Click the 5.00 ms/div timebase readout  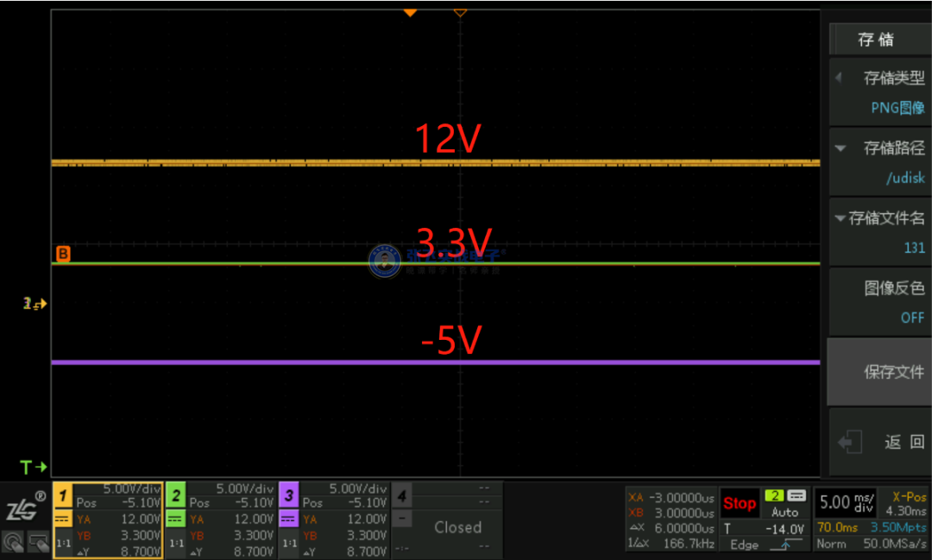pos(847,501)
